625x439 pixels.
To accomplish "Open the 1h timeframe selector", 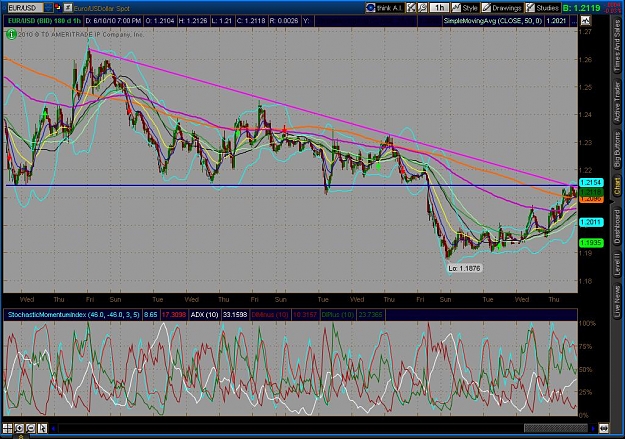I will coord(440,8).
